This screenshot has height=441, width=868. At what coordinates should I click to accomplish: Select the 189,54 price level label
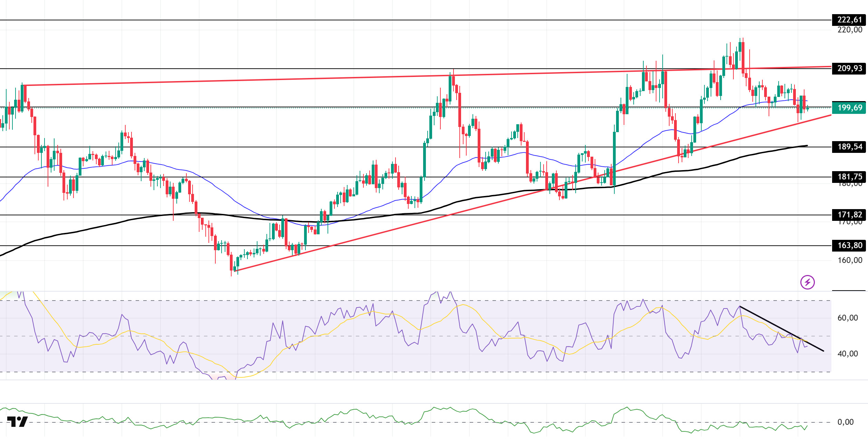849,147
